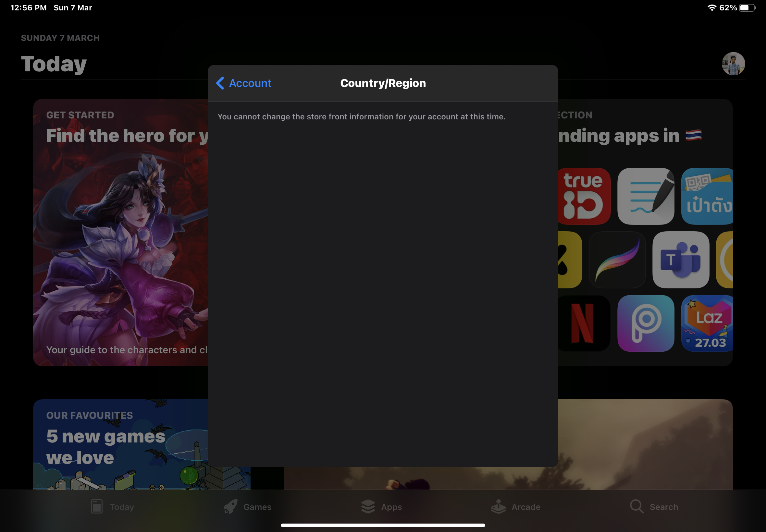Open the profile avatar picture

[x=733, y=64]
